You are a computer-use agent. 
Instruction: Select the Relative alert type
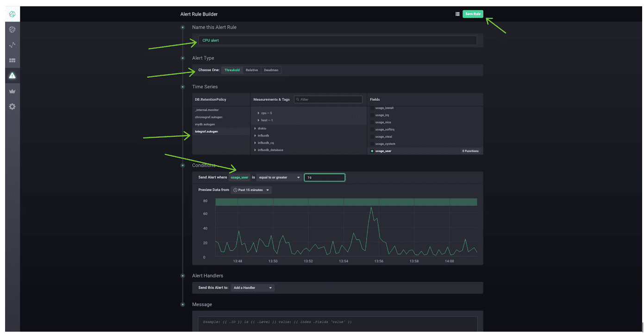point(251,70)
